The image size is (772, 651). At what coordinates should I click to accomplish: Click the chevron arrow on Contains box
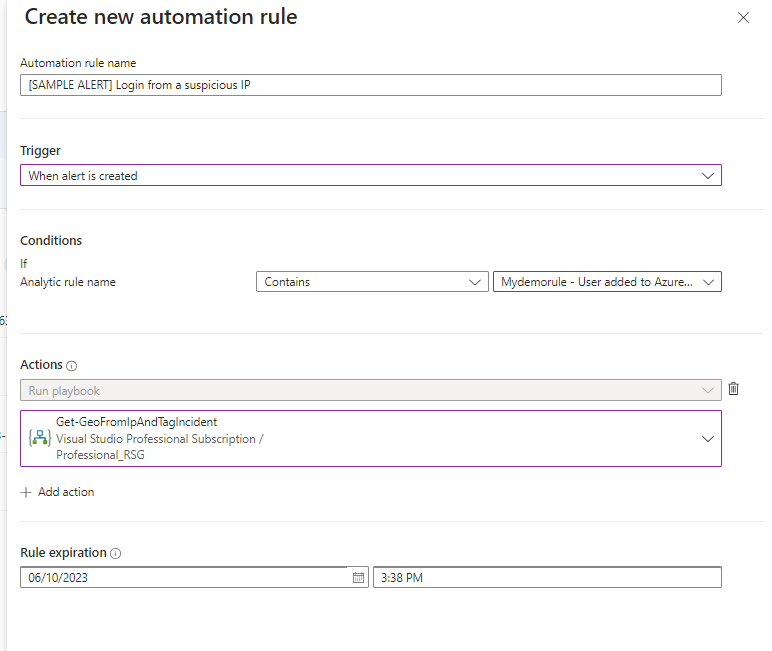(474, 282)
